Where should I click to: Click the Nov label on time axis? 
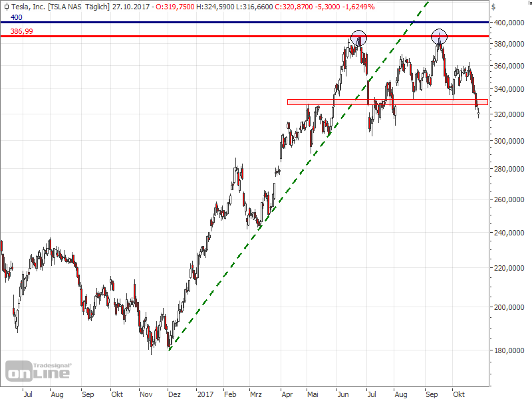coord(144,393)
